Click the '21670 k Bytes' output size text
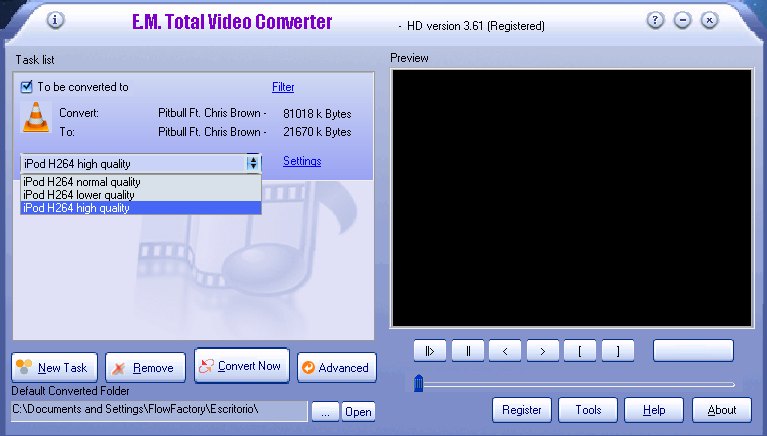This screenshot has height=436, width=767. 317,132
